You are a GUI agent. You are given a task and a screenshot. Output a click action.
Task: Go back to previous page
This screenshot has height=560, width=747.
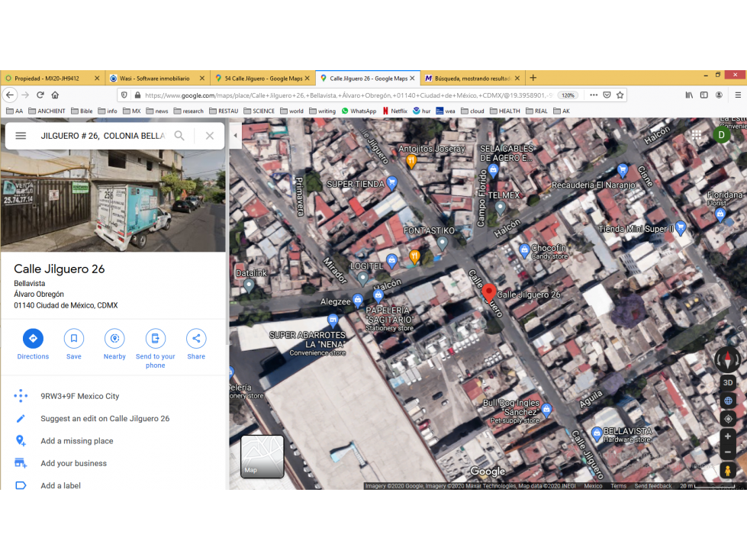tap(9, 95)
